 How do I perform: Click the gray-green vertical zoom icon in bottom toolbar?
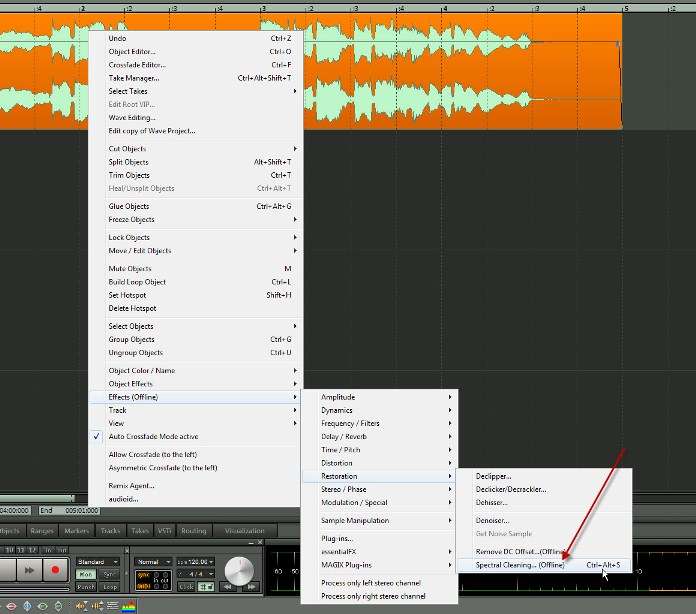click(58, 606)
